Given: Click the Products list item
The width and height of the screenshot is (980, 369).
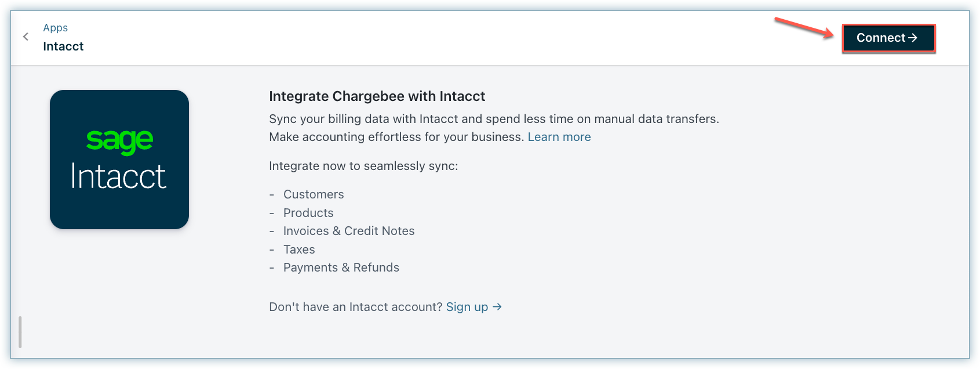Looking at the screenshot, I should click(308, 213).
